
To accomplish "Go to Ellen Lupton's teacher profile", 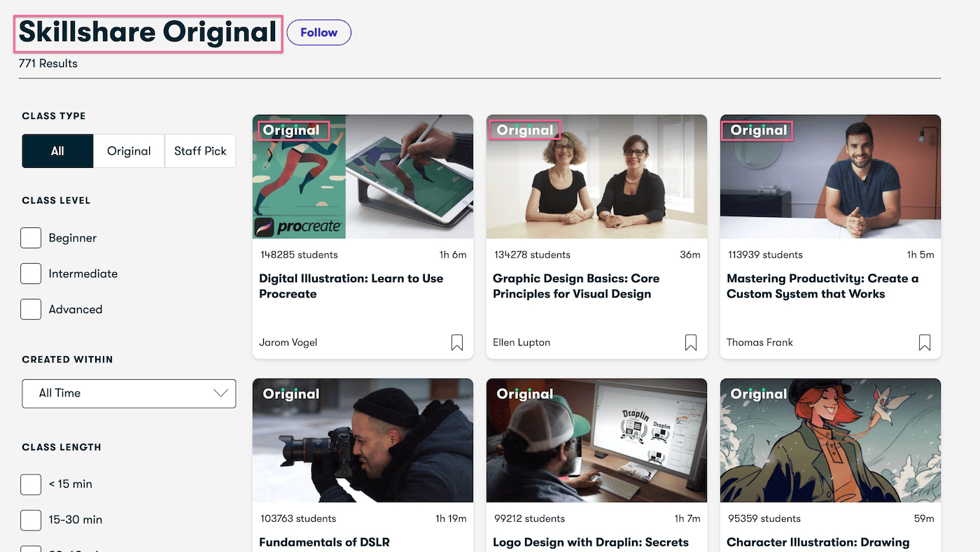I will (521, 342).
